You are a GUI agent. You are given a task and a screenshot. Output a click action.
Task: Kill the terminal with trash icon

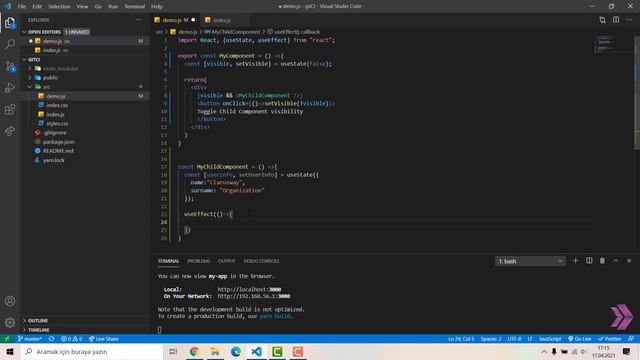point(602,260)
